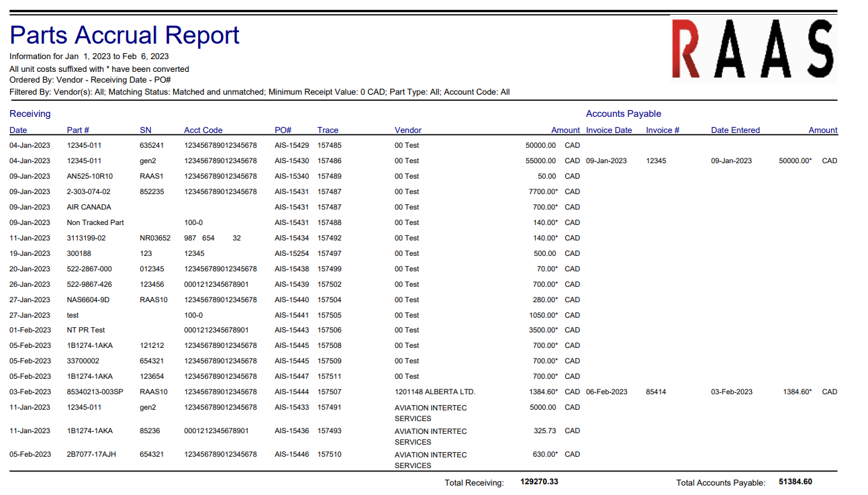This screenshot has width=868, height=495.
Task: Click Total Accounts Payable value 51384.60
Action: point(795,482)
